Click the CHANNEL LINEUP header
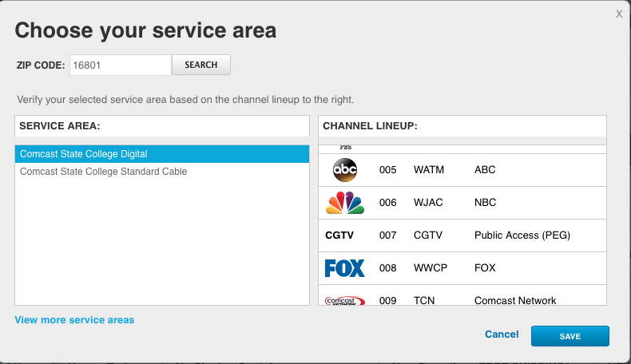631x364 pixels. (370, 126)
